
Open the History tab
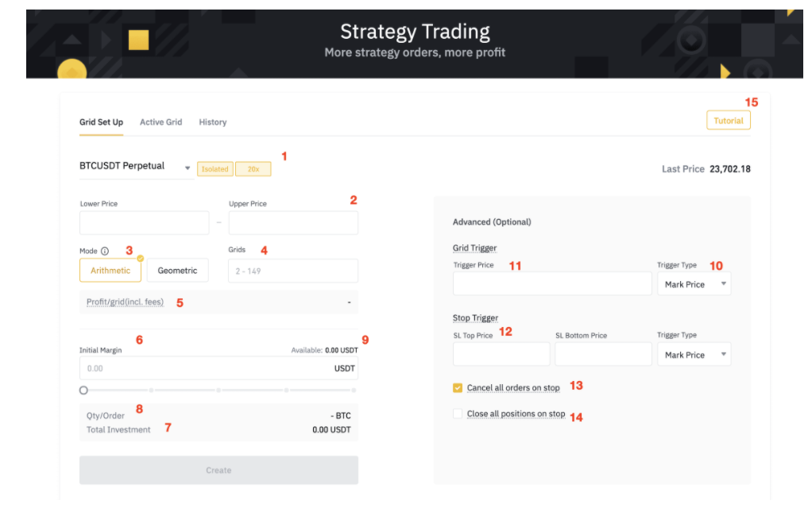click(x=212, y=122)
